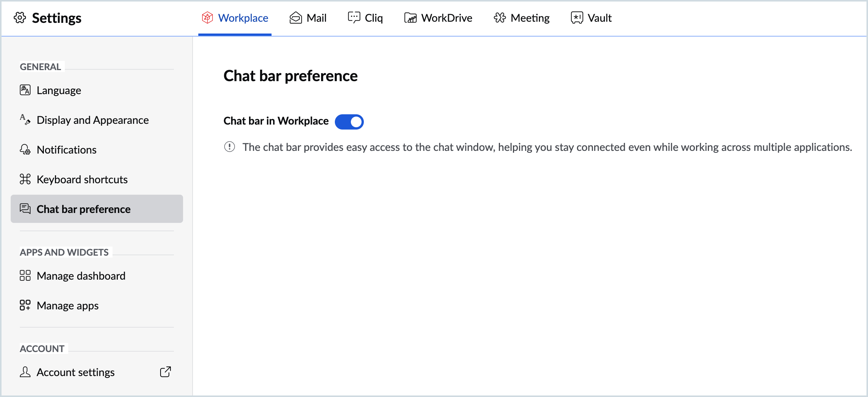Click the Notifications bell icon

click(x=25, y=149)
